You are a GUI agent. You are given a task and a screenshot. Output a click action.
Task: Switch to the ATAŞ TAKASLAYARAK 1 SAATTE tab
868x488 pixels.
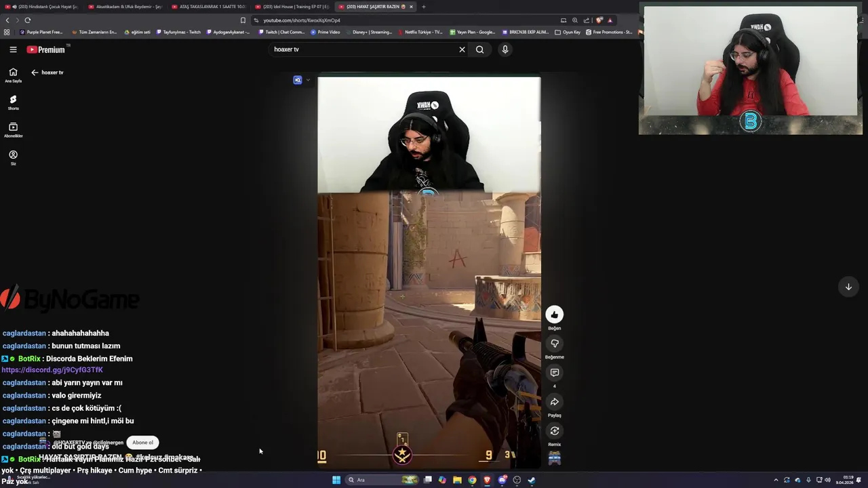209,7
